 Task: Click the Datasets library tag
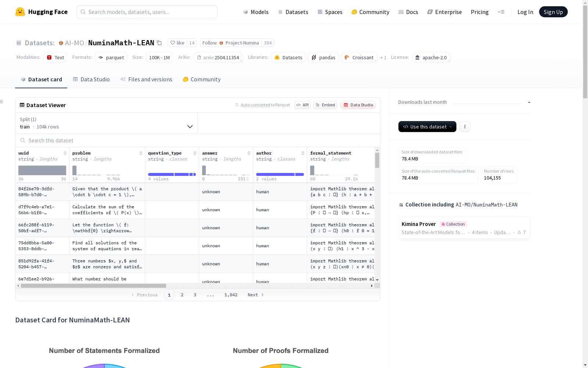[288, 57]
